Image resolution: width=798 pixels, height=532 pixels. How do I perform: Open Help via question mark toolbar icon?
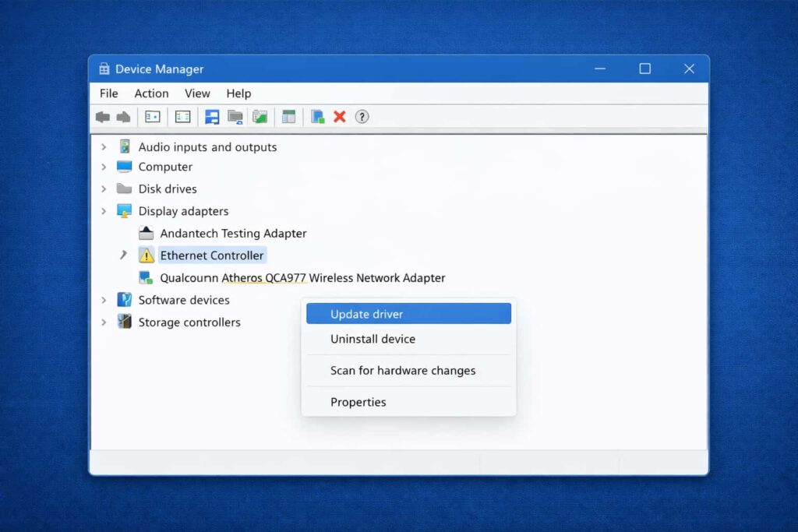(362, 117)
